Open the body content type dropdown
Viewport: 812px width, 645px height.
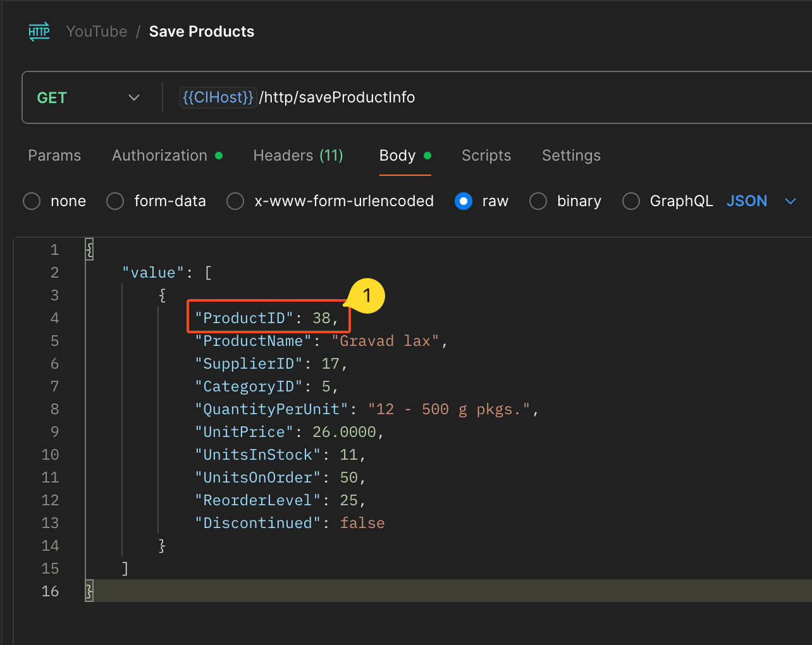tap(790, 200)
